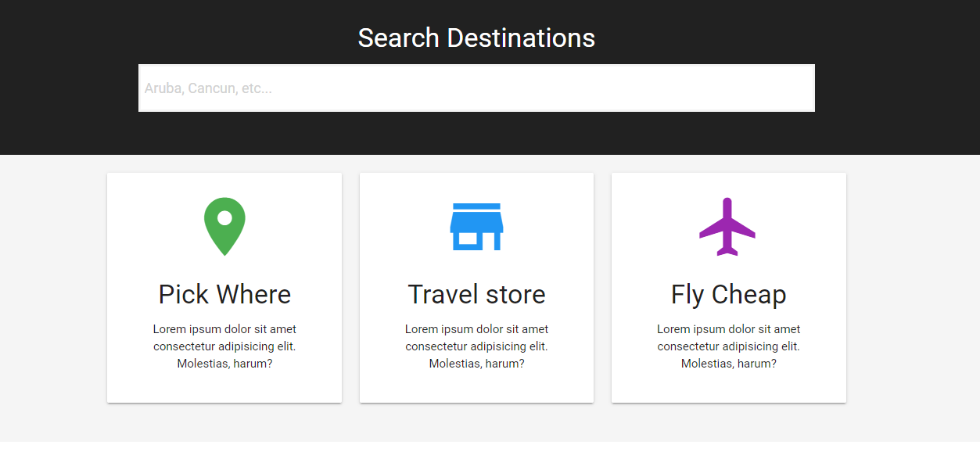Click the lorem text beneath Travel store
The image size is (980, 452).
(x=476, y=346)
